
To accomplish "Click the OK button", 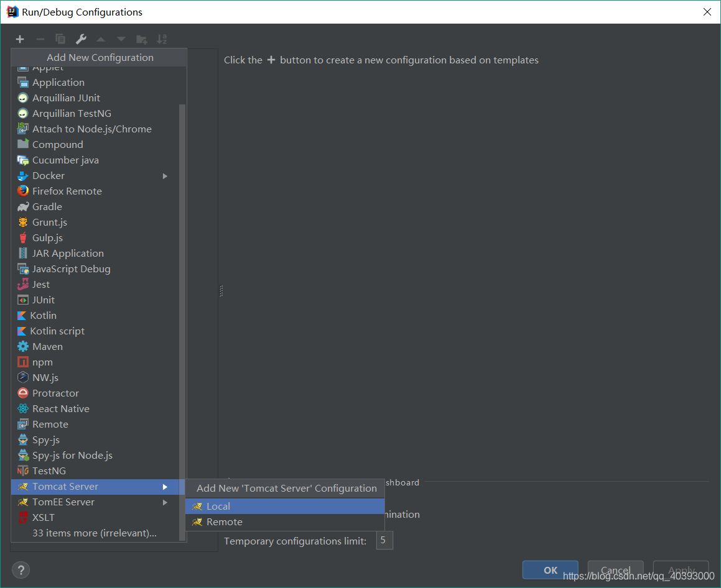I will click(551, 570).
